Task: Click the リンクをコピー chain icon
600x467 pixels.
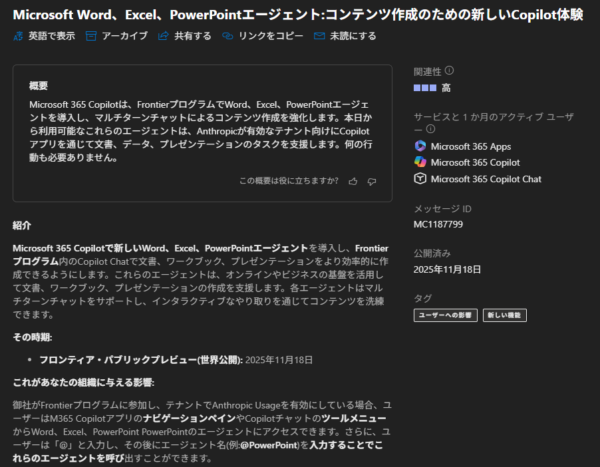Action: [x=229, y=36]
